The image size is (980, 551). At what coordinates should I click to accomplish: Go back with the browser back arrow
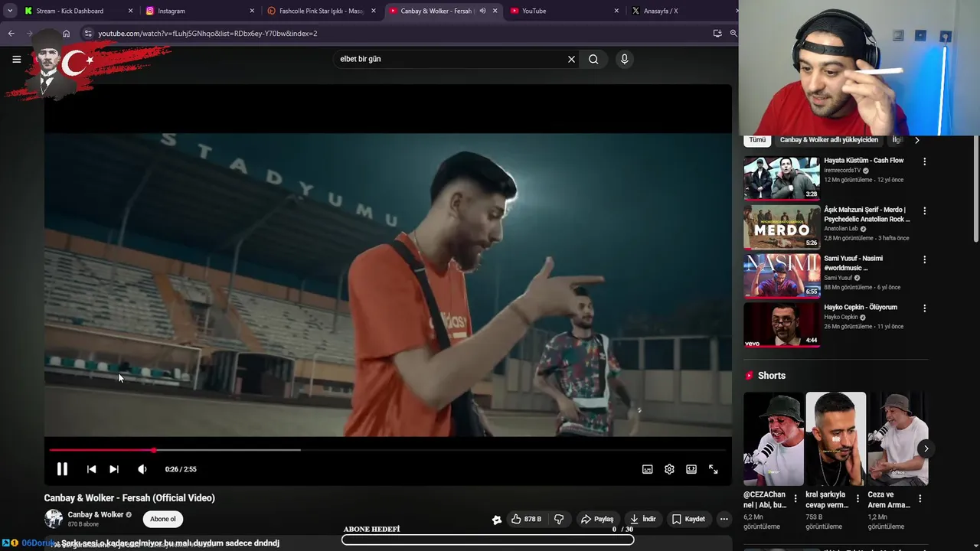coord(11,34)
